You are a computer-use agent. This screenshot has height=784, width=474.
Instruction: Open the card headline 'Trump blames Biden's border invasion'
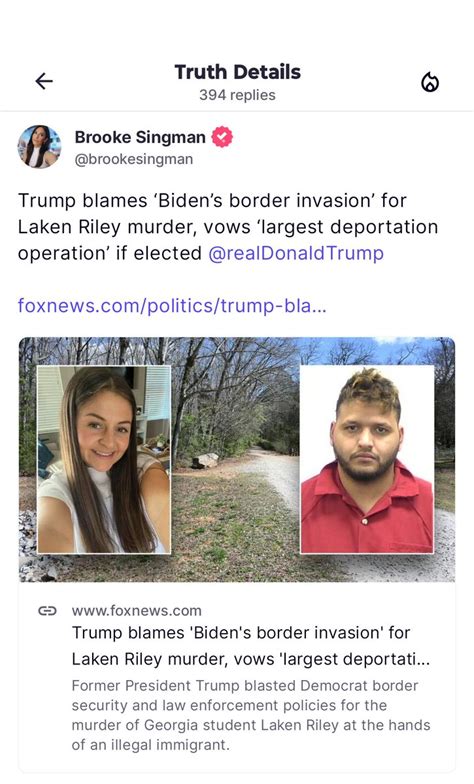point(250,646)
